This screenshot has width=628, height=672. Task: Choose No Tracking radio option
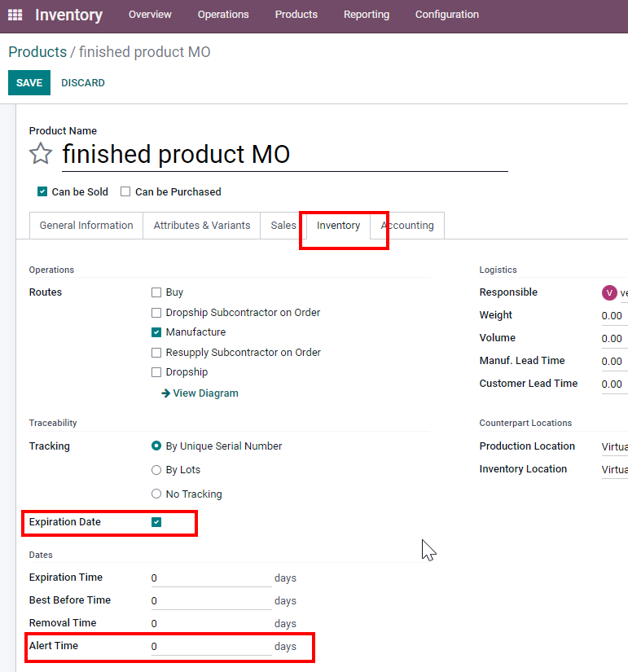[x=156, y=494]
